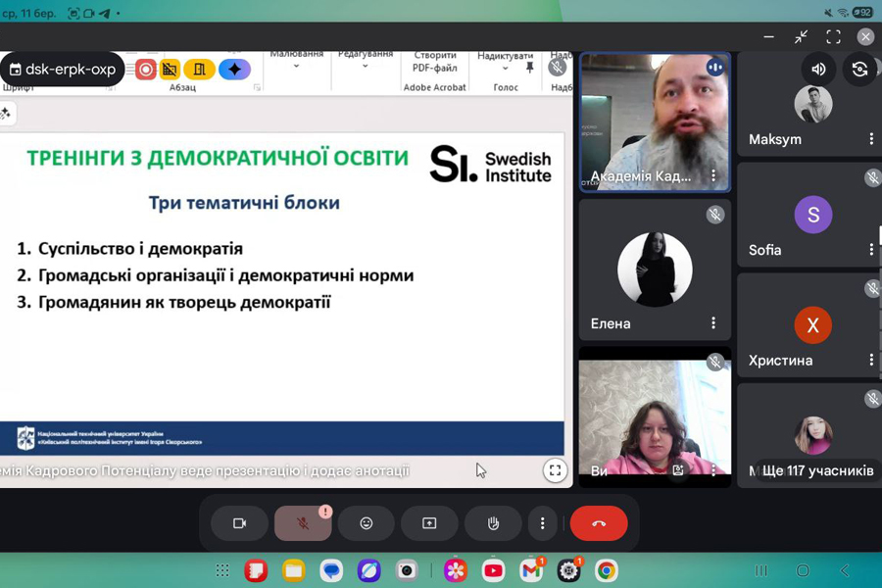Open the Надиктувати dropdown
882x588 pixels.
point(505,69)
